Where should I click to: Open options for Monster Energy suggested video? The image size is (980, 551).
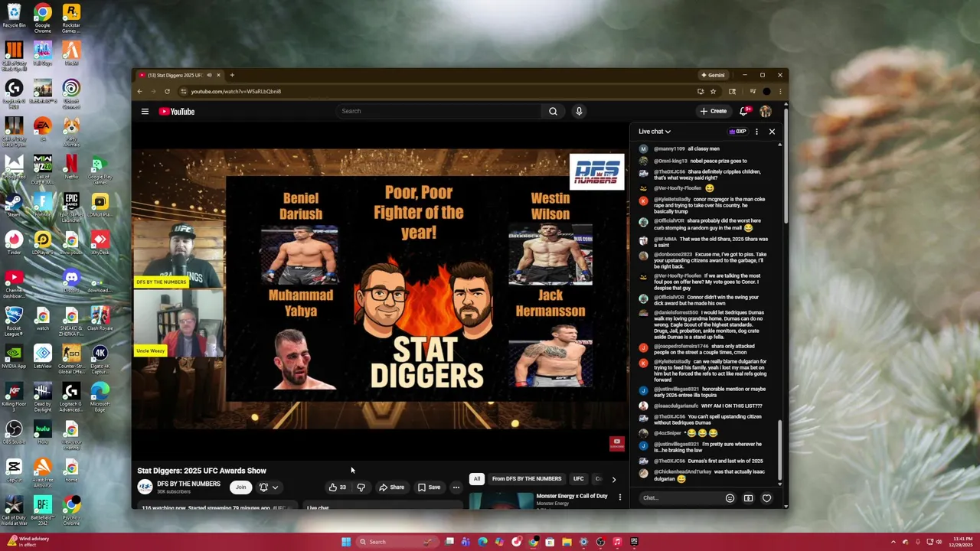(620, 497)
